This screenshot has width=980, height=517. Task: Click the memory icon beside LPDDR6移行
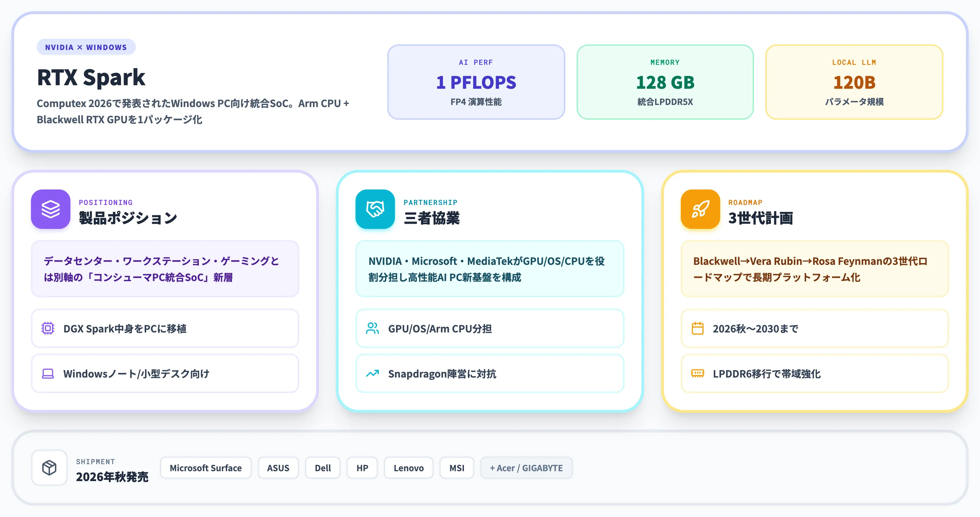[x=698, y=373]
